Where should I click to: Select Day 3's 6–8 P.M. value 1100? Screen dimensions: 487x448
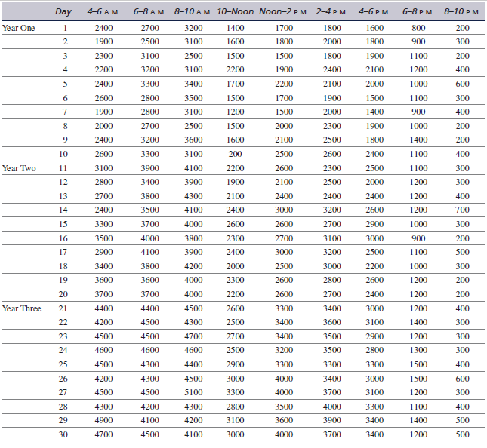419,56
